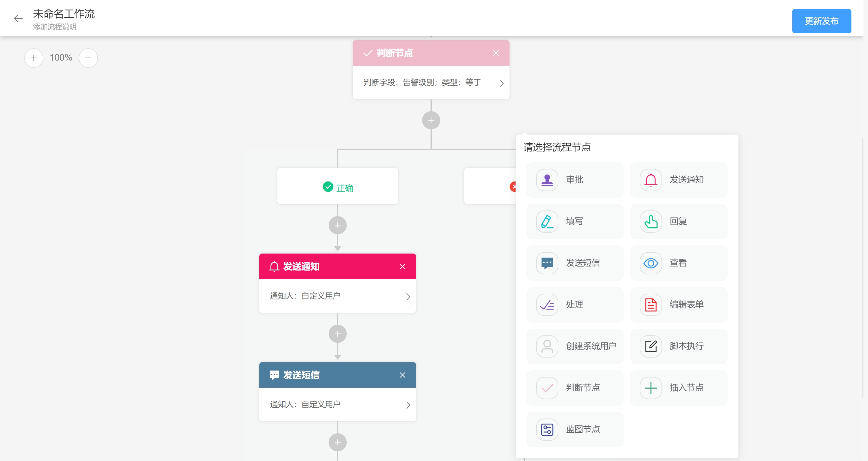
Task: Expand the 判断字段 condition settings arrow
Action: [501, 83]
